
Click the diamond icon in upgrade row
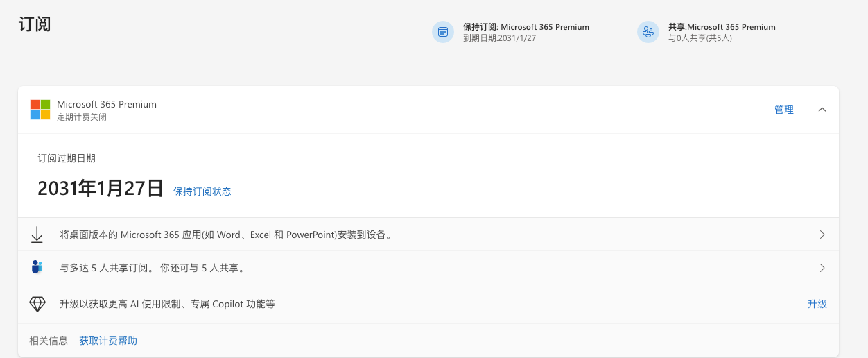(x=37, y=304)
